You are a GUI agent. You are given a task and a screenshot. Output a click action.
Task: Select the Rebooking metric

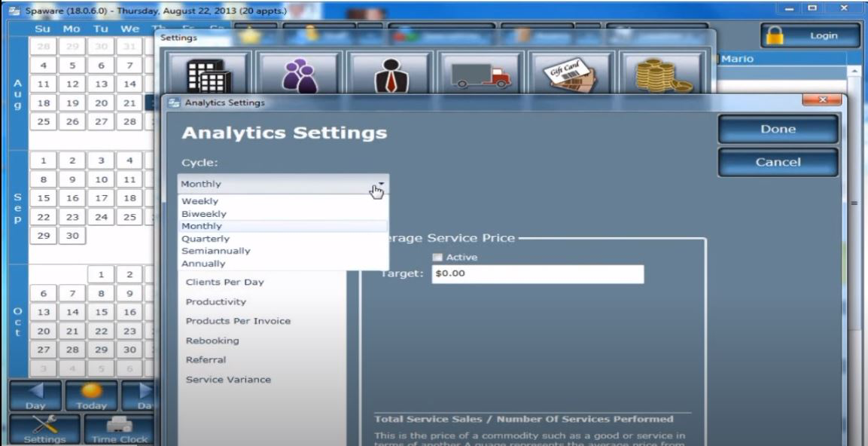click(212, 341)
